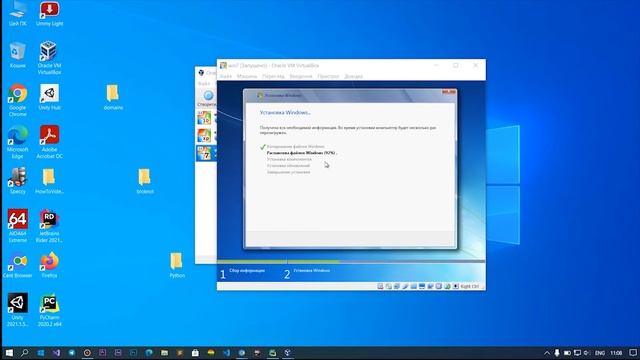The width and height of the screenshot is (640, 360).
Task: Open the notification center icon
Action: pyautogui.click(x=633, y=353)
